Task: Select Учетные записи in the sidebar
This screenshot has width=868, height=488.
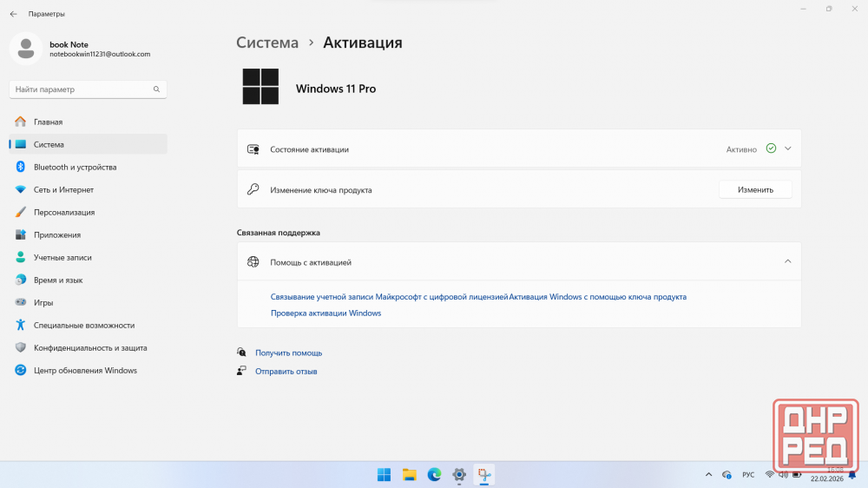Action: pyautogui.click(x=62, y=257)
